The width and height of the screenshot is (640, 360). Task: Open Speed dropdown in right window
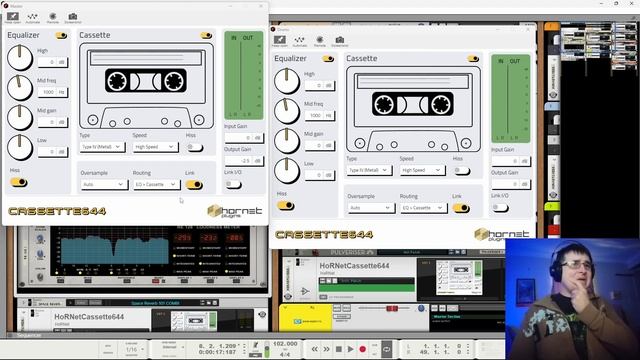[422, 170]
